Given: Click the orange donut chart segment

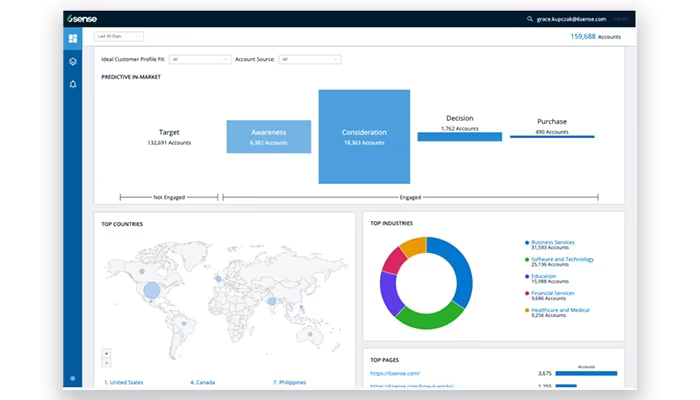Looking at the screenshot, I should (x=415, y=245).
